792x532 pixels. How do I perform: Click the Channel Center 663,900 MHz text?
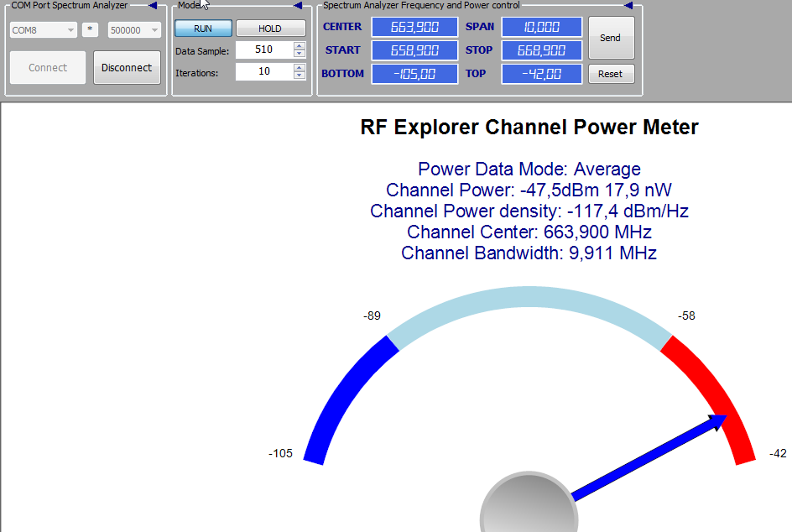click(x=529, y=232)
